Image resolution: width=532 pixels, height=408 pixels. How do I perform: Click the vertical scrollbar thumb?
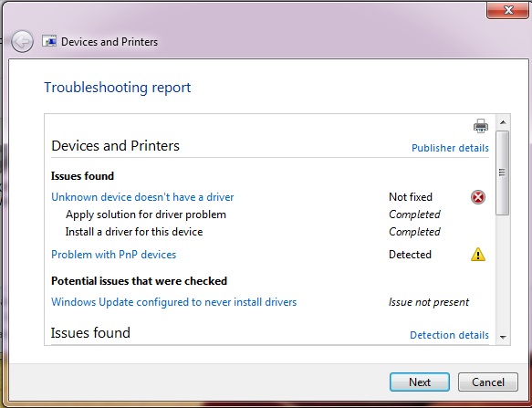503,173
